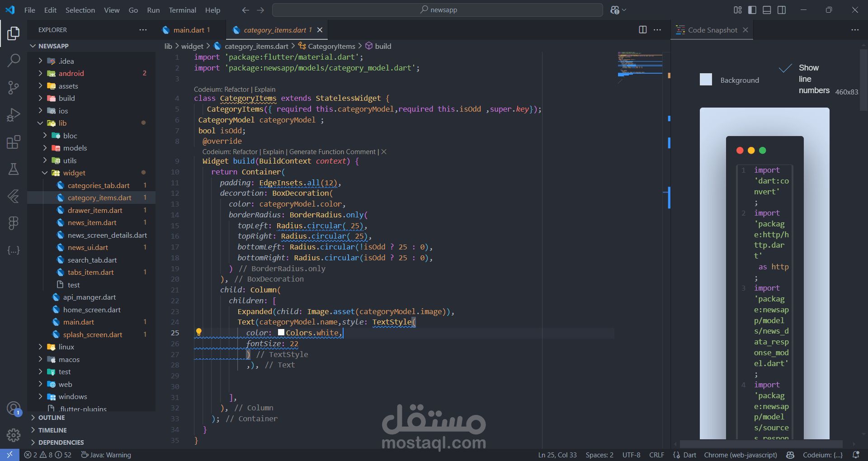Screen dimensions: 868x461
Task: Toggle secondary side bar visibility
Action: click(782, 10)
